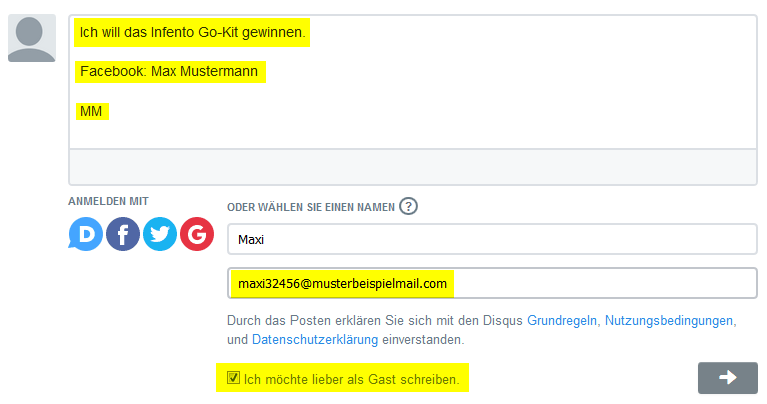
Task: Click into the comment text area
Action: click(x=413, y=82)
